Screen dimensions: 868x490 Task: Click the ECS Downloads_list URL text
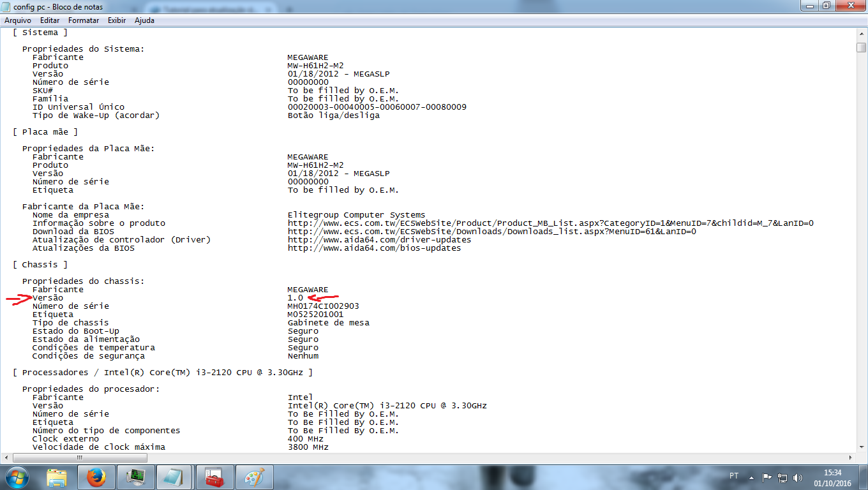point(491,232)
